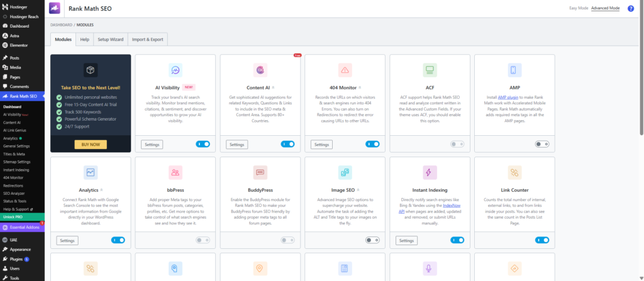The height and width of the screenshot is (281, 644).
Task: Switch to Easy Mode
Action: 579,8
